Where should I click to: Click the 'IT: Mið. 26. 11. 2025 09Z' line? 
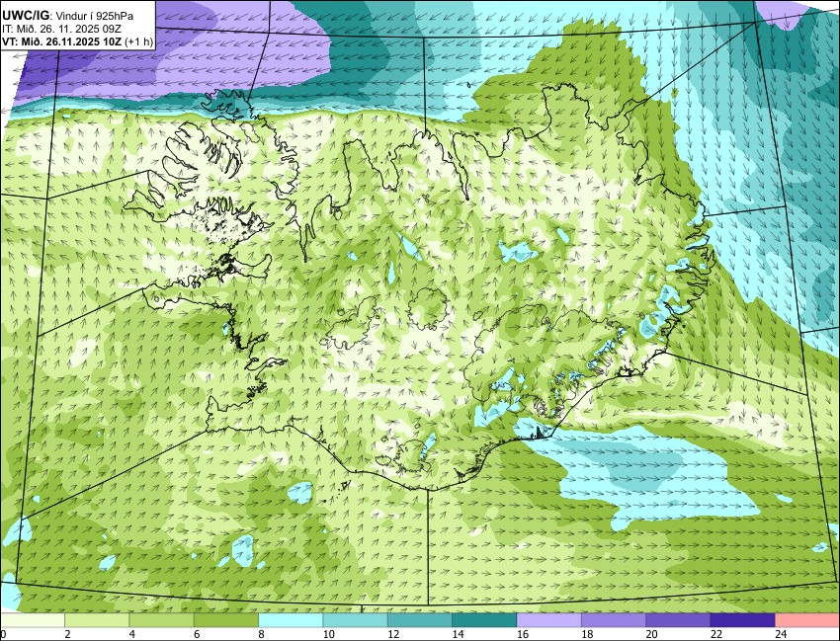[60, 30]
